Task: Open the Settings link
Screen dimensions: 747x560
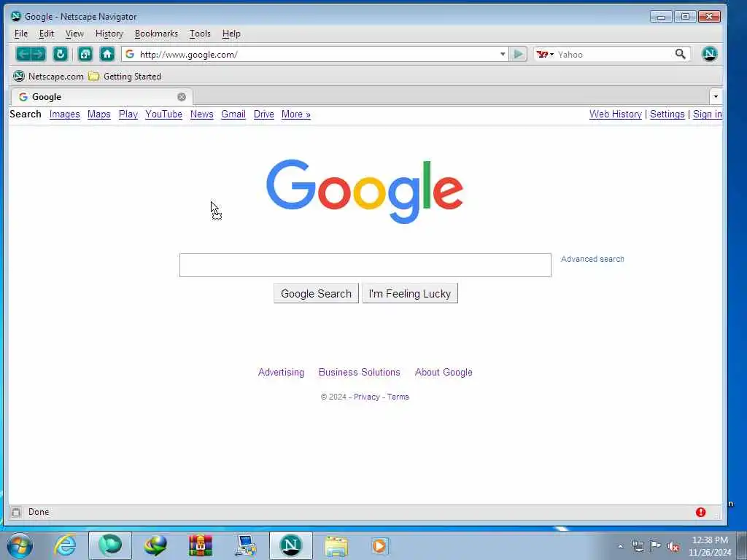Action: click(667, 114)
